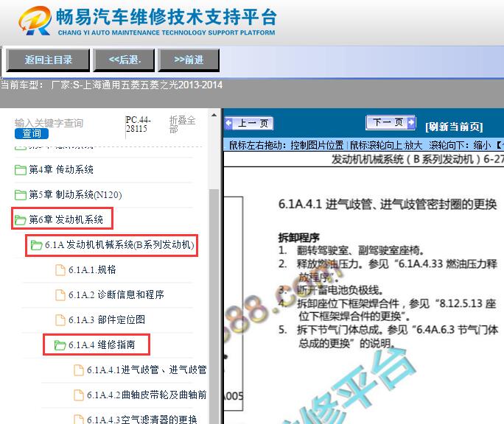The width and height of the screenshot is (504, 424).
Task: Open 6.1A.1 规格 document
Action: [92, 270]
